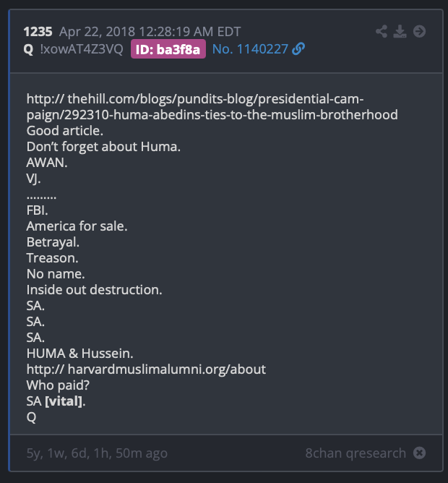This screenshot has height=483, width=448.
Task: Click the share icon in post header
Action: click(x=382, y=31)
